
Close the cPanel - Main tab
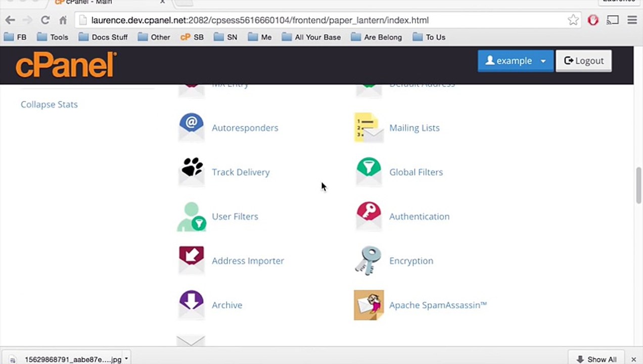tap(162, 3)
